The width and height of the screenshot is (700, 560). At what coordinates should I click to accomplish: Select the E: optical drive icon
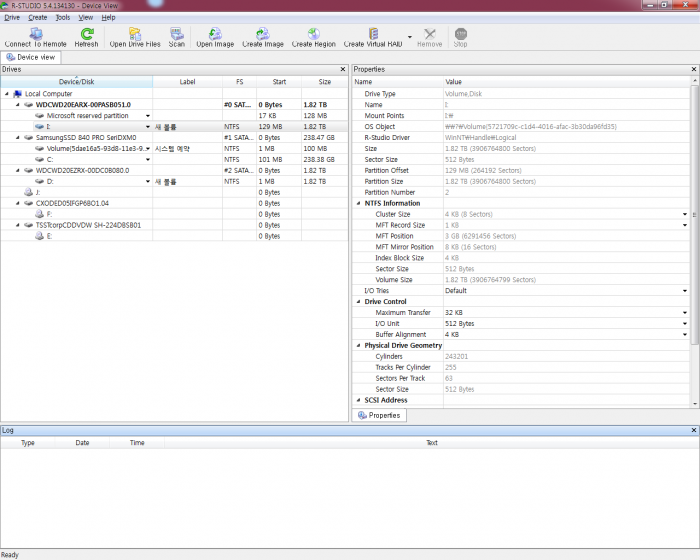39,236
